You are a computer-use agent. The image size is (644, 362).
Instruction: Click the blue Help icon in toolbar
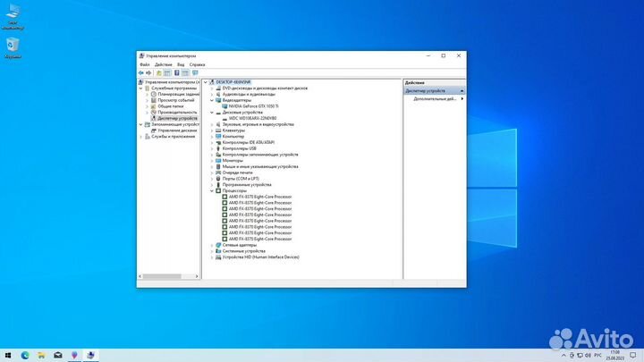176,72
